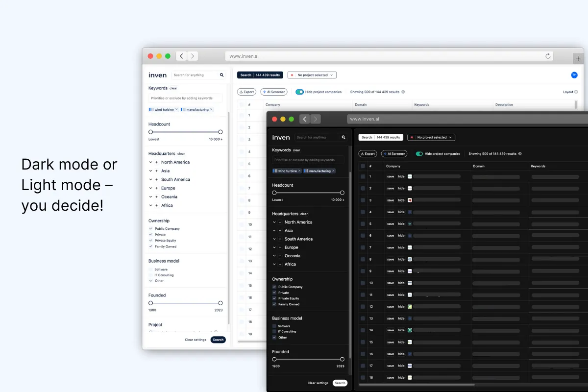The width and height of the screenshot is (588, 392).
Task: Expand Europe chevron in dark window
Action: point(274,247)
